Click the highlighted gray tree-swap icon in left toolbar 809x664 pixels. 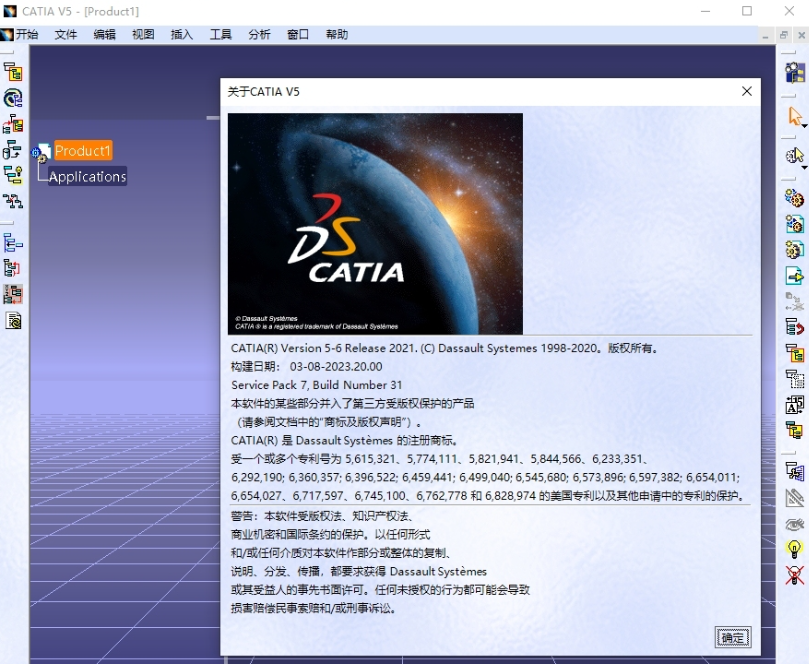(x=13, y=294)
